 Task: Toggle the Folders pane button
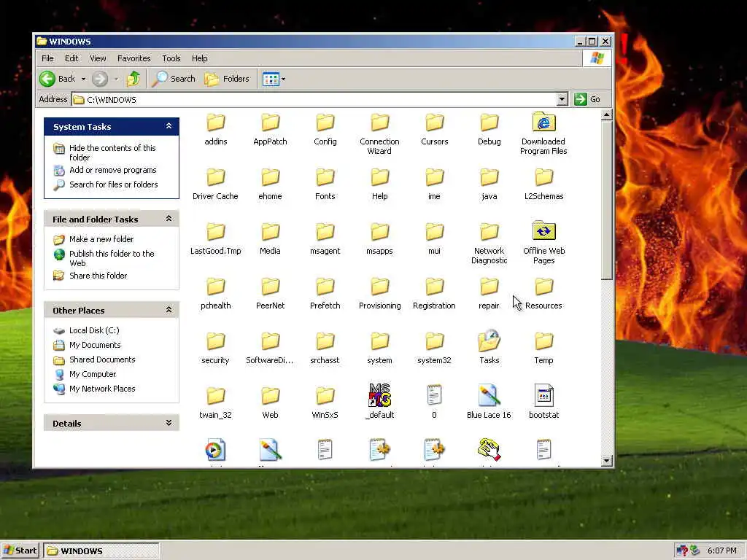coord(228,79)
